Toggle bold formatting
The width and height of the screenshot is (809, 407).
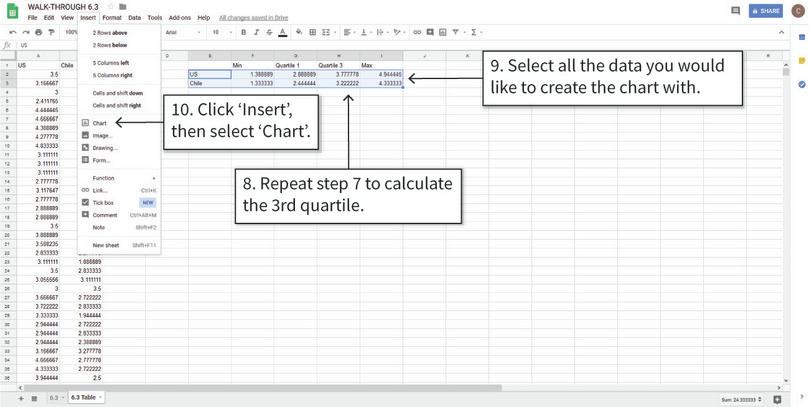tap(244, 32)
